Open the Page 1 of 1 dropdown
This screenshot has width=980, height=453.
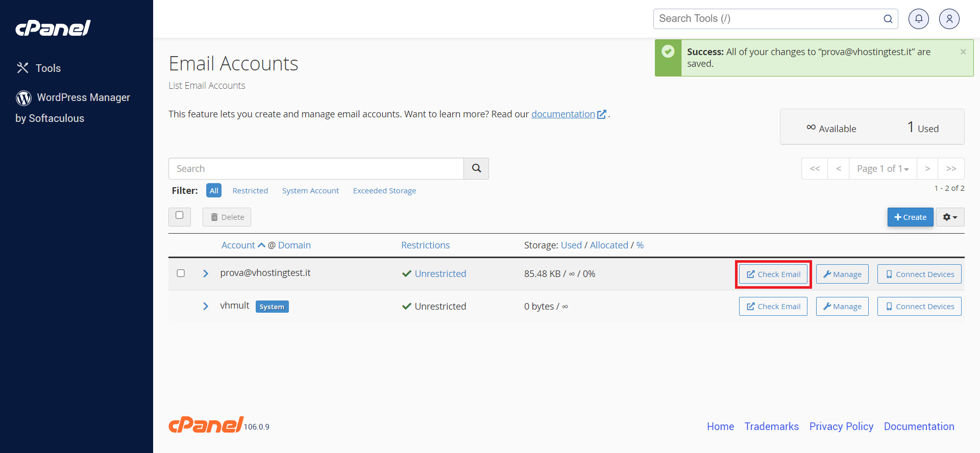coord(883,169)
